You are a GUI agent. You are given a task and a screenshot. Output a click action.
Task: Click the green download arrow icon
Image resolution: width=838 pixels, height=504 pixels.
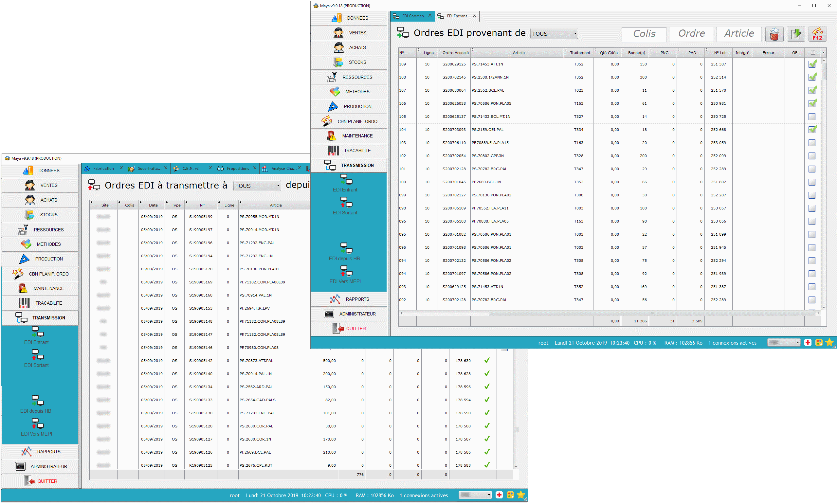point(796,34)
